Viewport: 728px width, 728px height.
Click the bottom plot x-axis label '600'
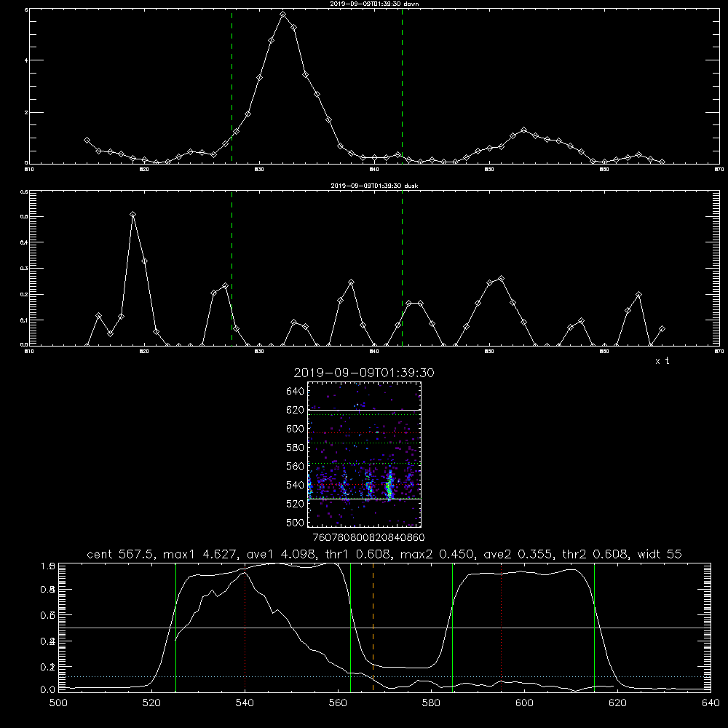point(525,703)
